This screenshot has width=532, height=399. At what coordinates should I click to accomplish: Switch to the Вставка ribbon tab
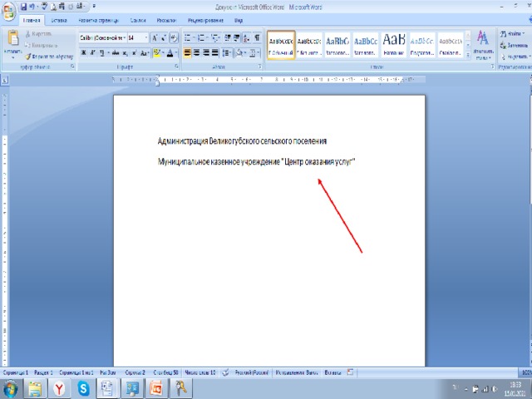(59, 18)
